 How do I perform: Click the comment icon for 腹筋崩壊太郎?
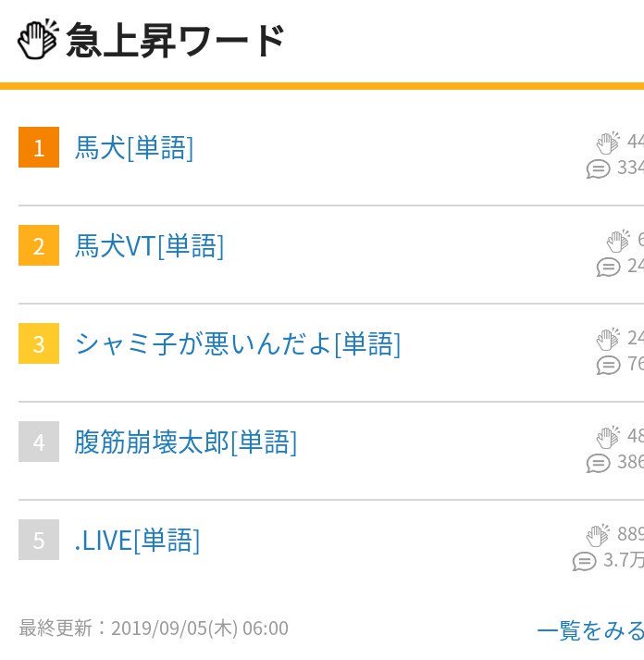(599, 463)
